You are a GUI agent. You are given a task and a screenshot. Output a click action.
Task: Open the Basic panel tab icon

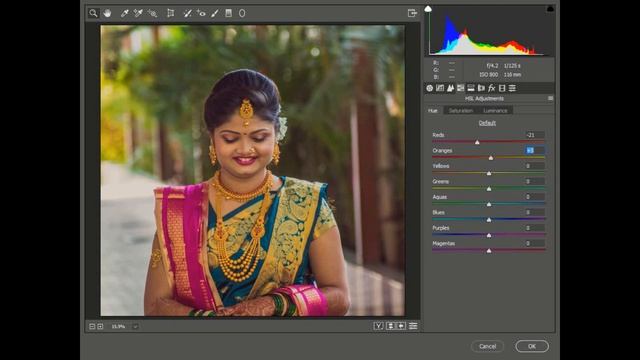tap(429, 88)
